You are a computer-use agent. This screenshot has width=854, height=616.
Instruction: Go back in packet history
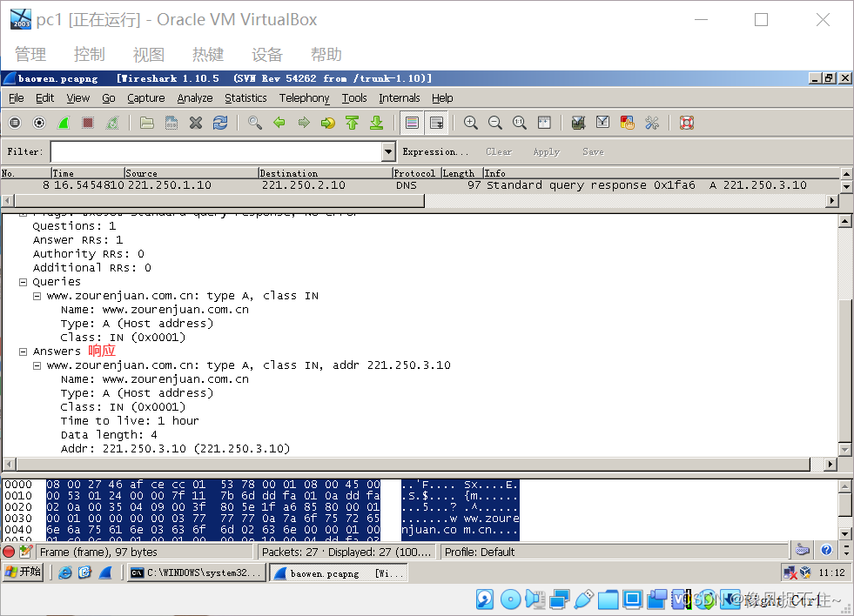pos(279,123)
